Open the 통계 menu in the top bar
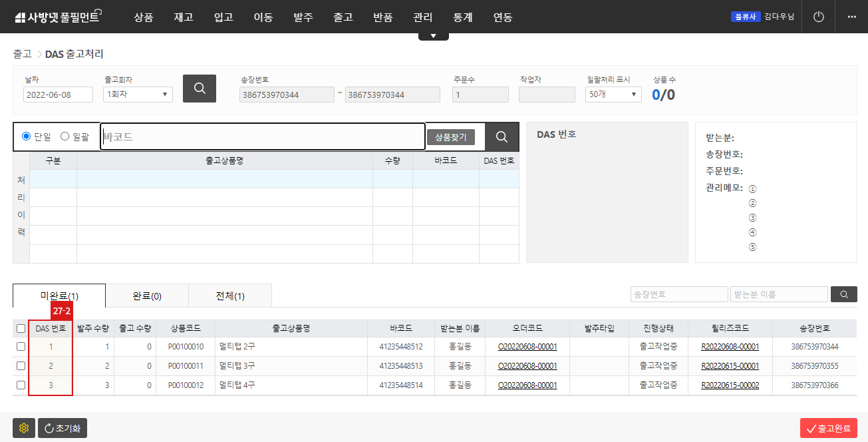This screenshot has height=442, width=868. pos(462,17)
